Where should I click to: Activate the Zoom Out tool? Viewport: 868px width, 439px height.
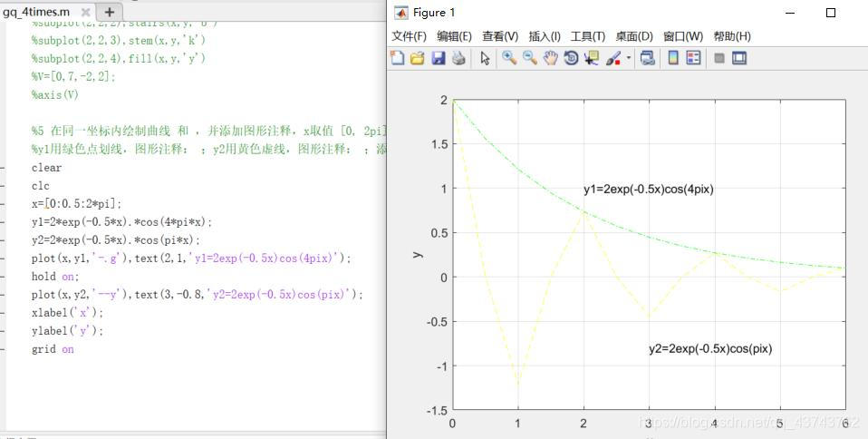[x=530, y=58]
